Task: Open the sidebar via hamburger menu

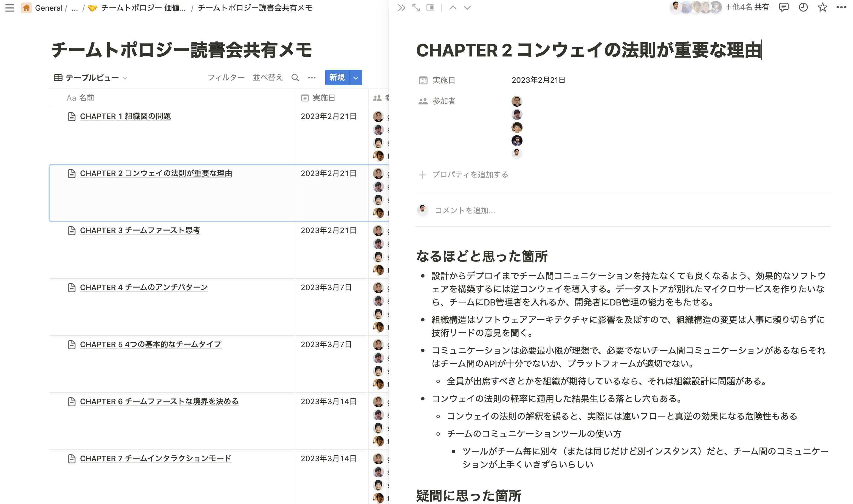Action: tap(10, 8)
